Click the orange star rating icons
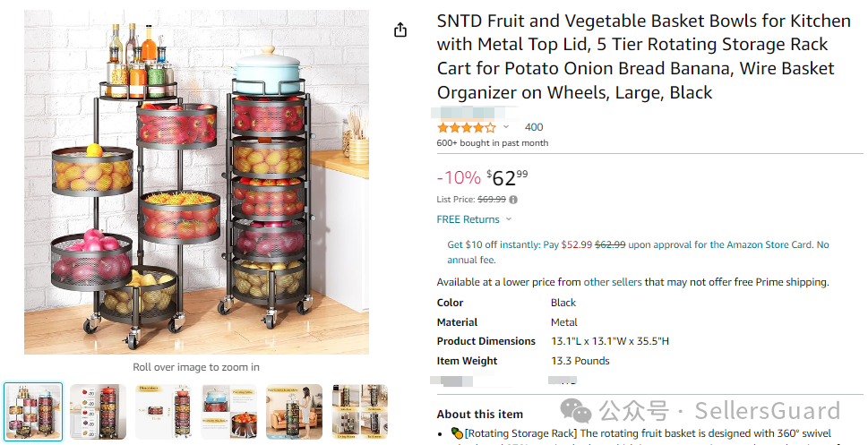 (466, 127)
